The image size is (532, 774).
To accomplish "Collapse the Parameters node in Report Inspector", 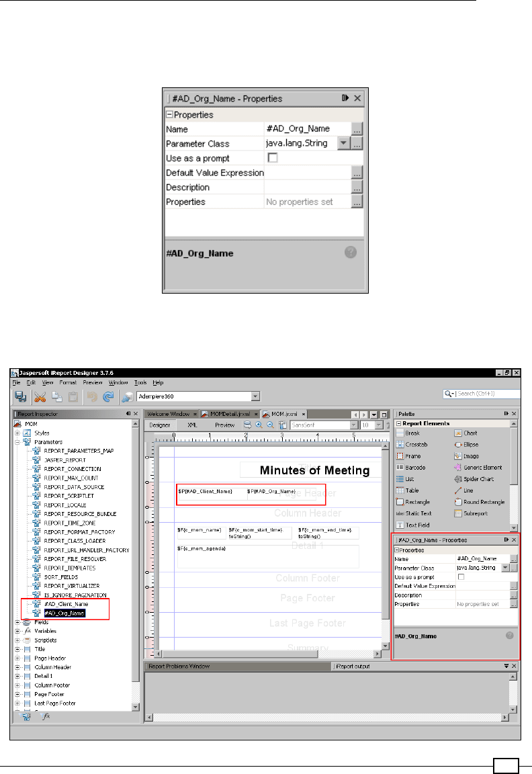I will (17, 442).
